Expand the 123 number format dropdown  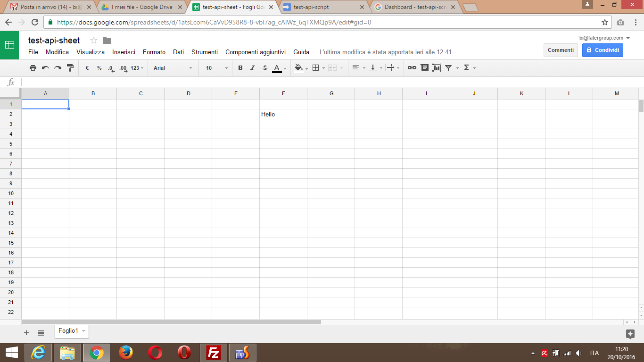point(137,68)
